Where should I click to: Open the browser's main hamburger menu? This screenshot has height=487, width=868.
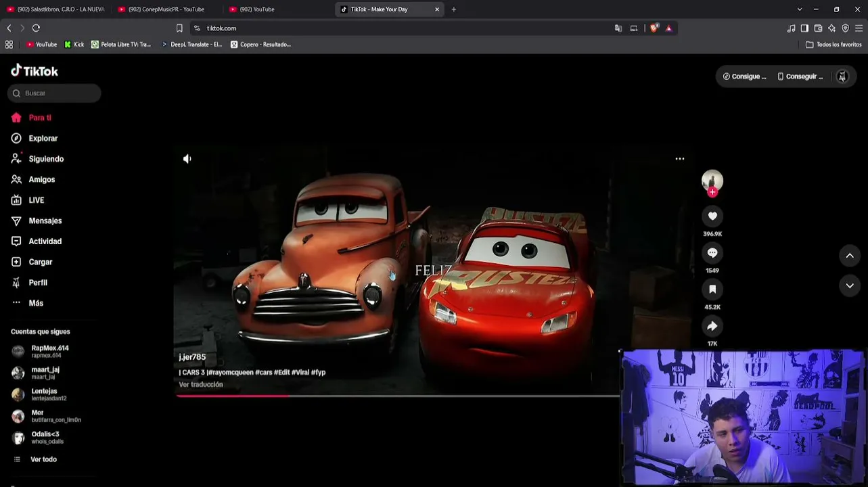[859, 28]
